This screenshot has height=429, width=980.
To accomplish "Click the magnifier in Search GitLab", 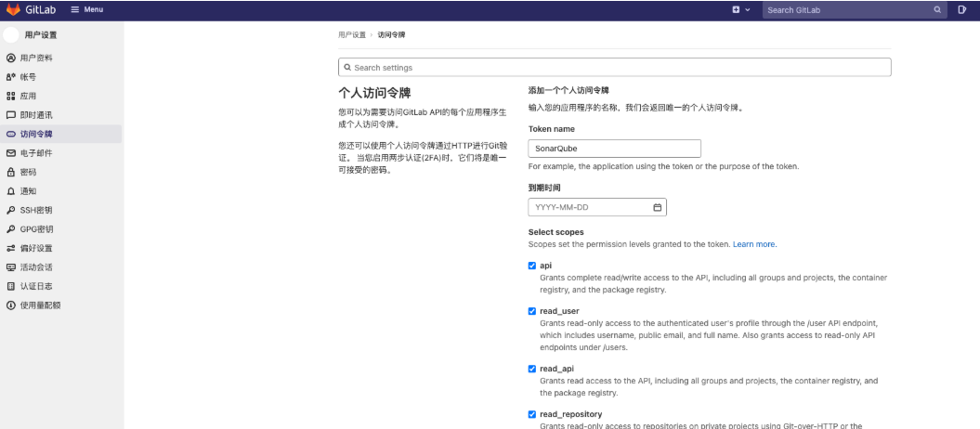I will 937,10.
